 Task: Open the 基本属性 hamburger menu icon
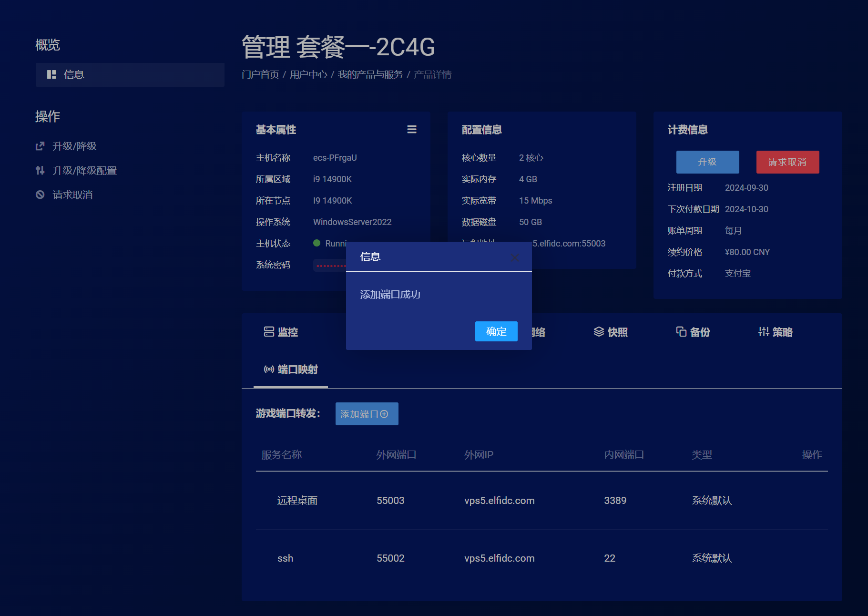click(x=412, y=130)
